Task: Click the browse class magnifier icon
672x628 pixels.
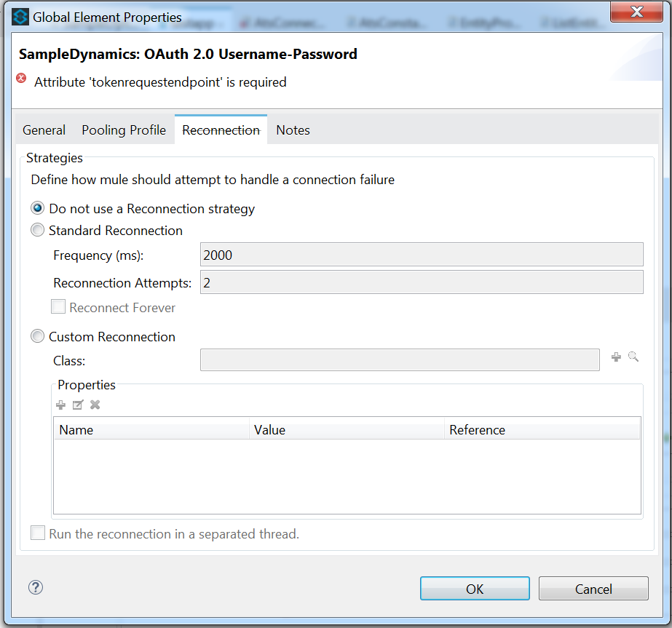Action: pyautogui.click(x=633, y=357)
